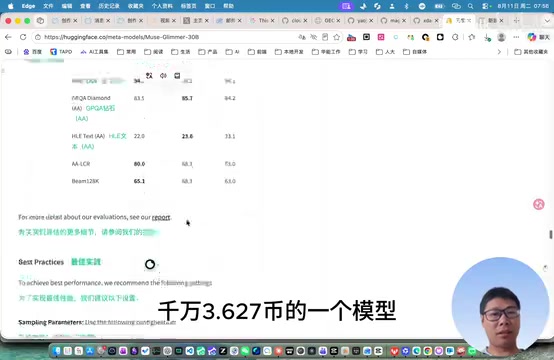Expand the 本地开发 bookmarks folder

point(289,52)
